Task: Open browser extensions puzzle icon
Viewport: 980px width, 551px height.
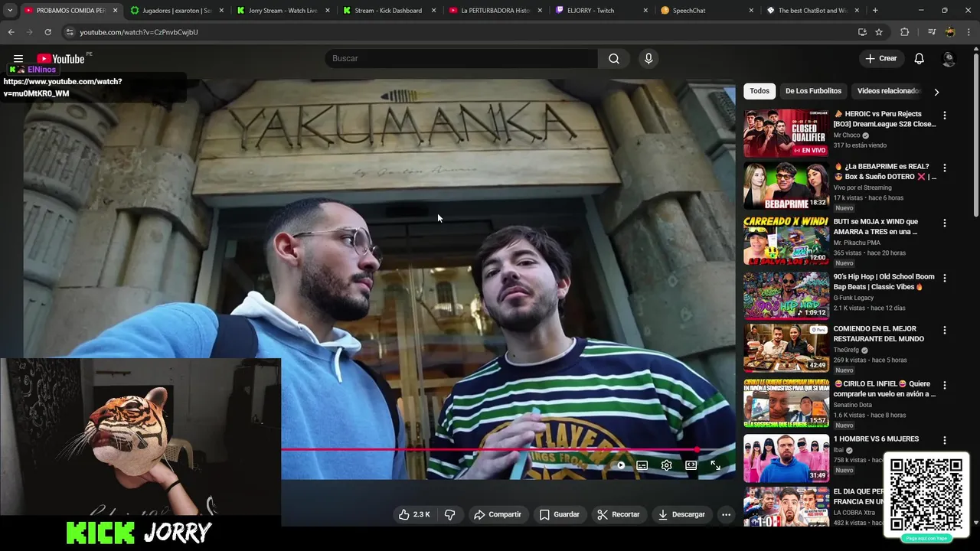Action: [905, 32]
